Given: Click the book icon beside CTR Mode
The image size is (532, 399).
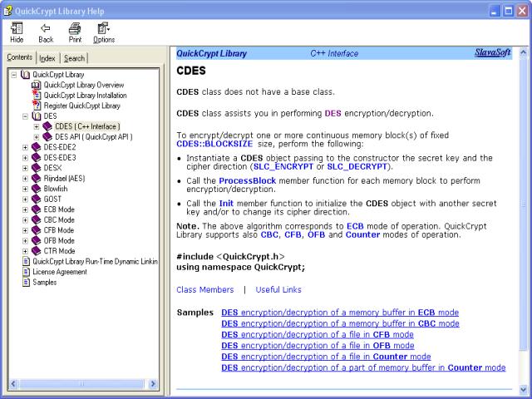Looking at the screenshot, I should pyautogui.click(x=37, y=251).
